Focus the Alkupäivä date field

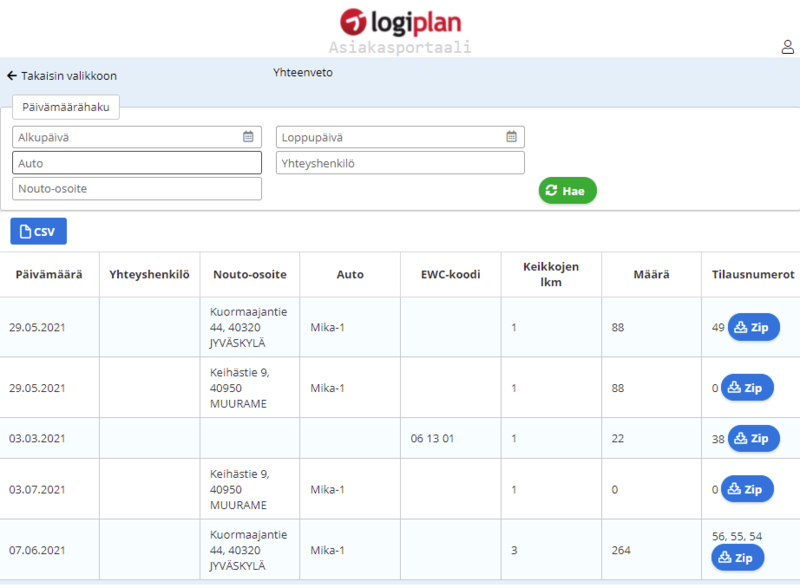click(x=137, y=137)
